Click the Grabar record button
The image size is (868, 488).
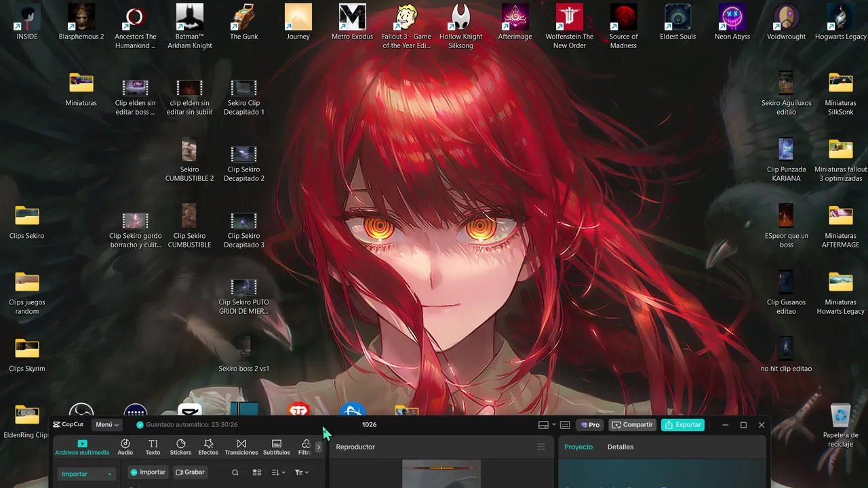coord(190,472)
